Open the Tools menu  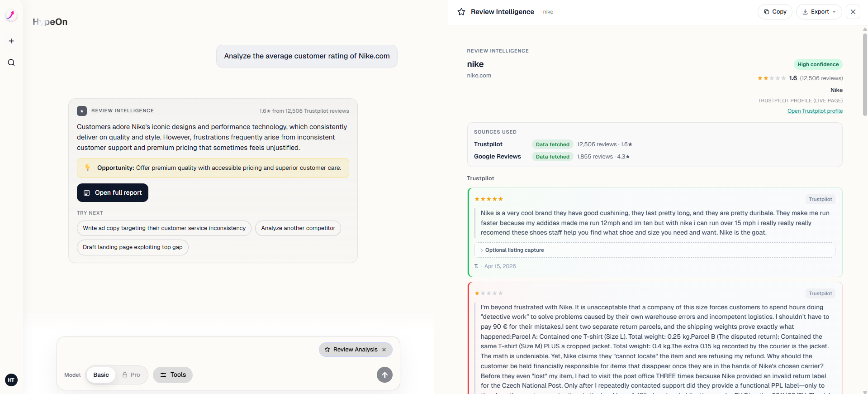tap(173, 375)
